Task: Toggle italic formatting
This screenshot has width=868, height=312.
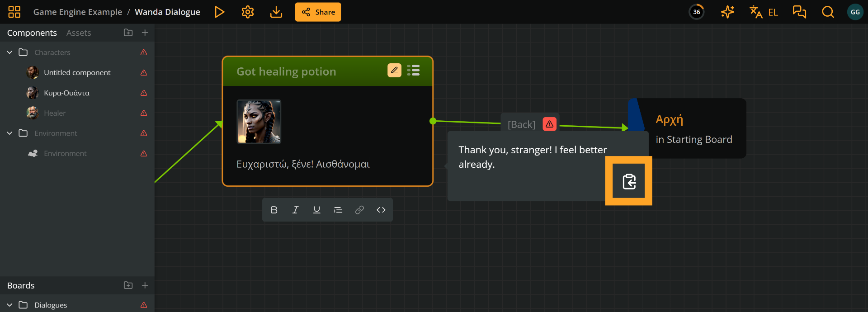Action: [x=295, y=210]
